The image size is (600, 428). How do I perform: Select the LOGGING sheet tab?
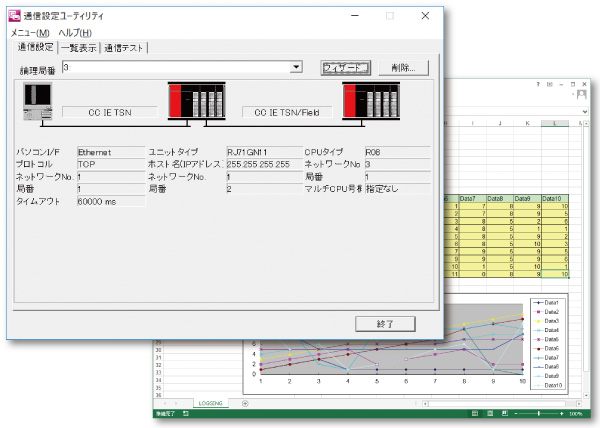tap(210, 402)
